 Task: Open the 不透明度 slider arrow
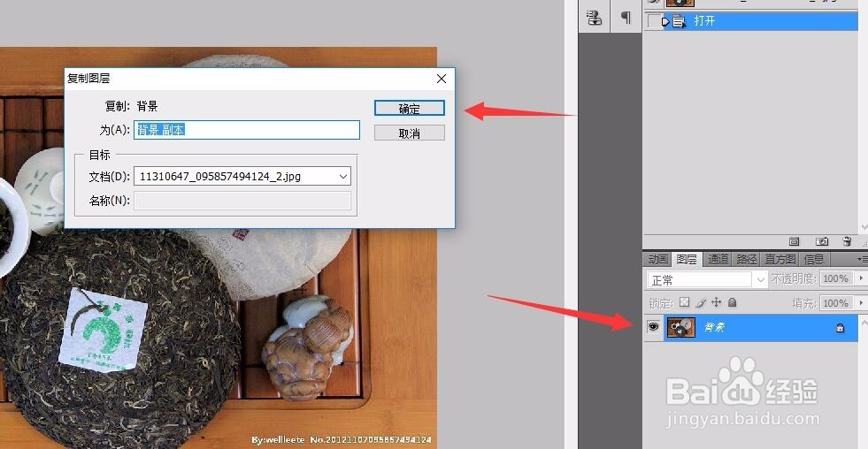pos(861,278)
